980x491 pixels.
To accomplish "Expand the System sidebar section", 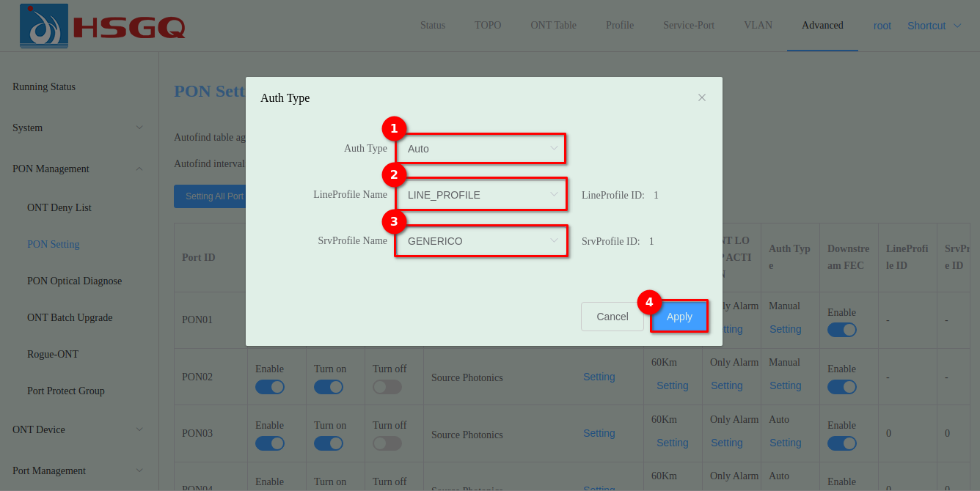I will click(78, 128).
